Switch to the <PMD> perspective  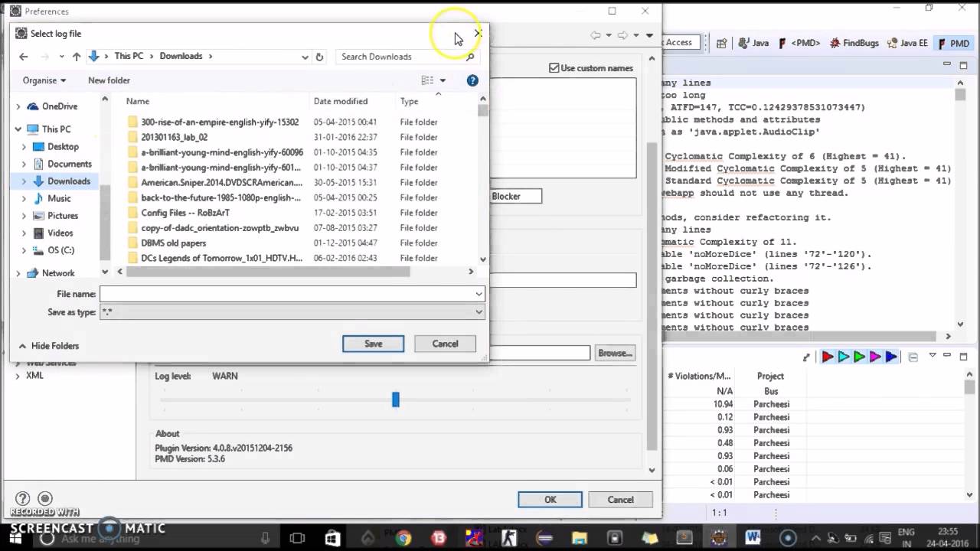click(x=799, y=44)
